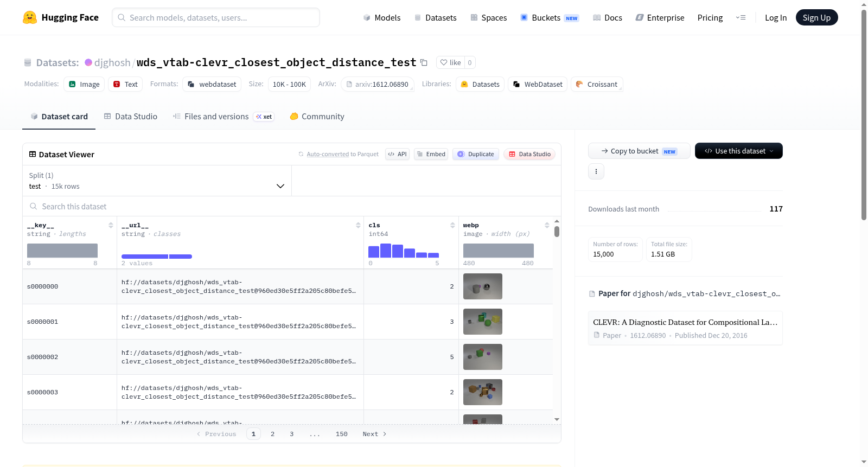Click the Log In link
Image resolution: width=868 pixels, height=467 pixels.
click(x=776, y=17)
